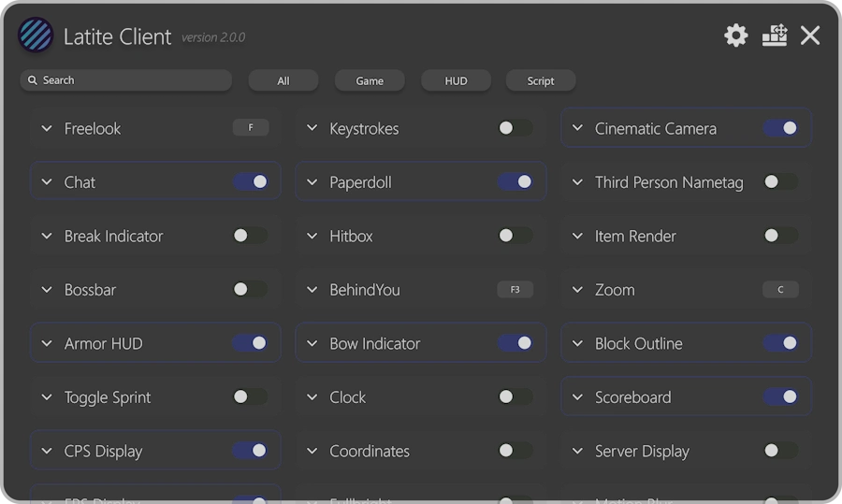Change the BehindYou F3 keybind

coord(515,289)
